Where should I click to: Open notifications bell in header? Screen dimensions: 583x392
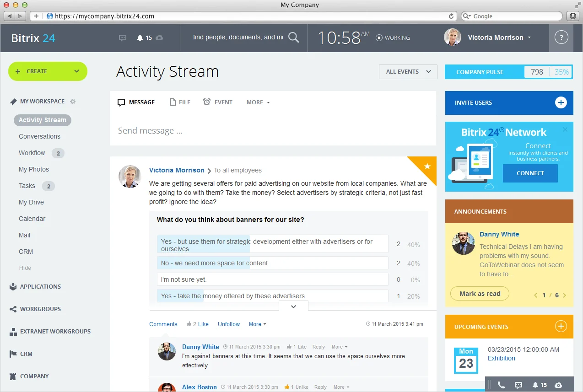140,38
